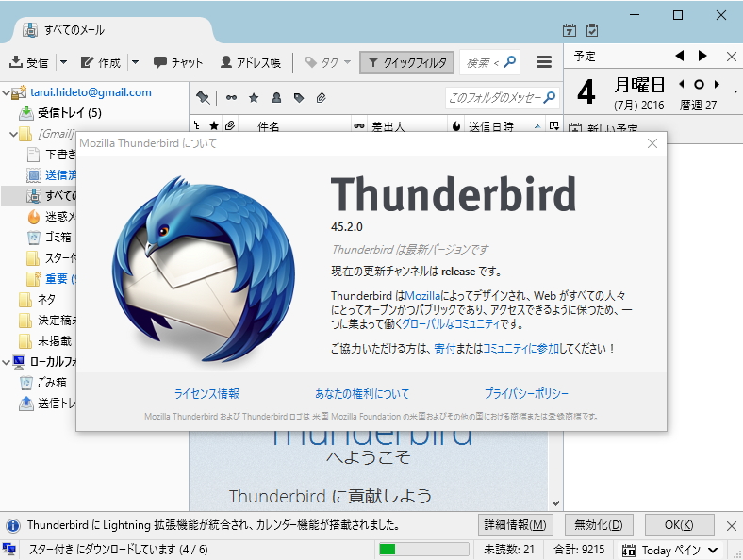Image resolution: width=743 pixels, height=560 pixels.
Task: Open the Calendar tab icon
Action: [x=570, y=30]
